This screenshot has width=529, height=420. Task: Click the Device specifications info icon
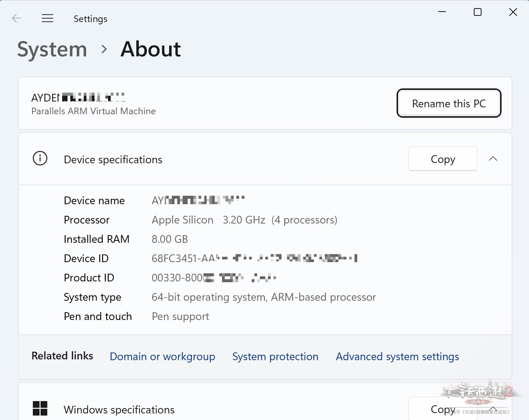click(40, 158)
